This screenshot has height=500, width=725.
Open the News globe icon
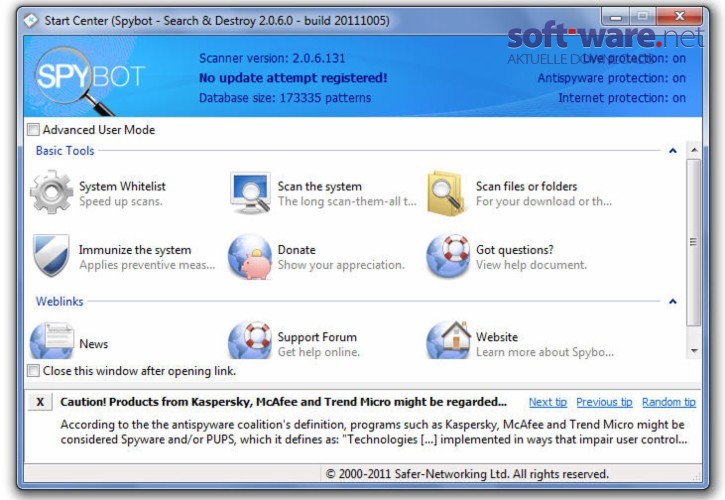(x=52, y=340)
